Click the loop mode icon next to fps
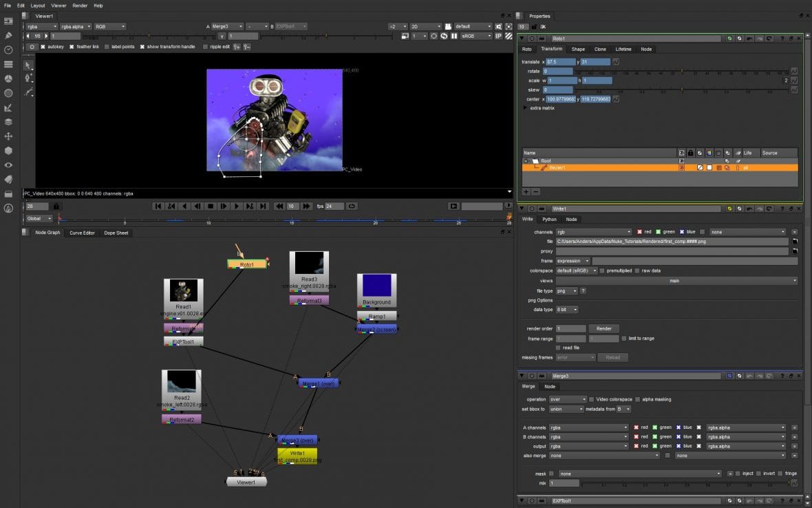This screenshot has width=812, height=508. [x=352, y=206]
